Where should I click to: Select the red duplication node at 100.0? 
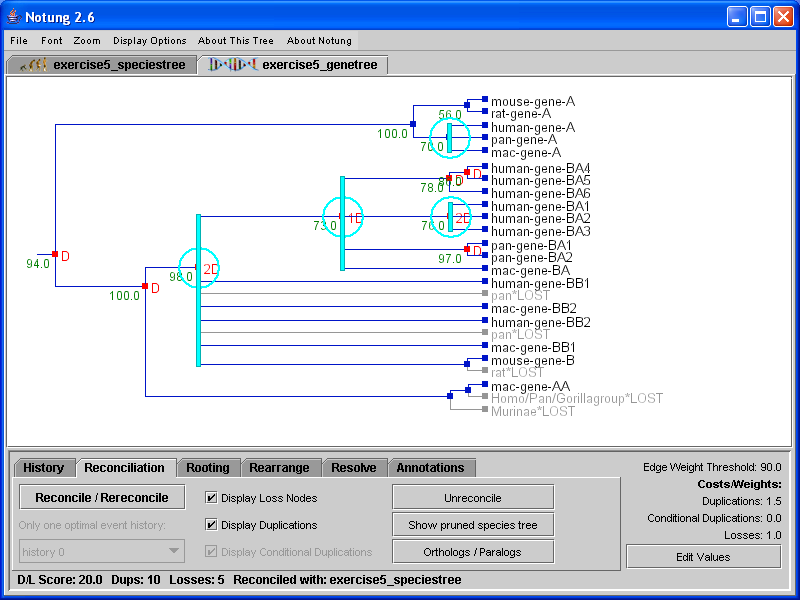tap(146, 287)
